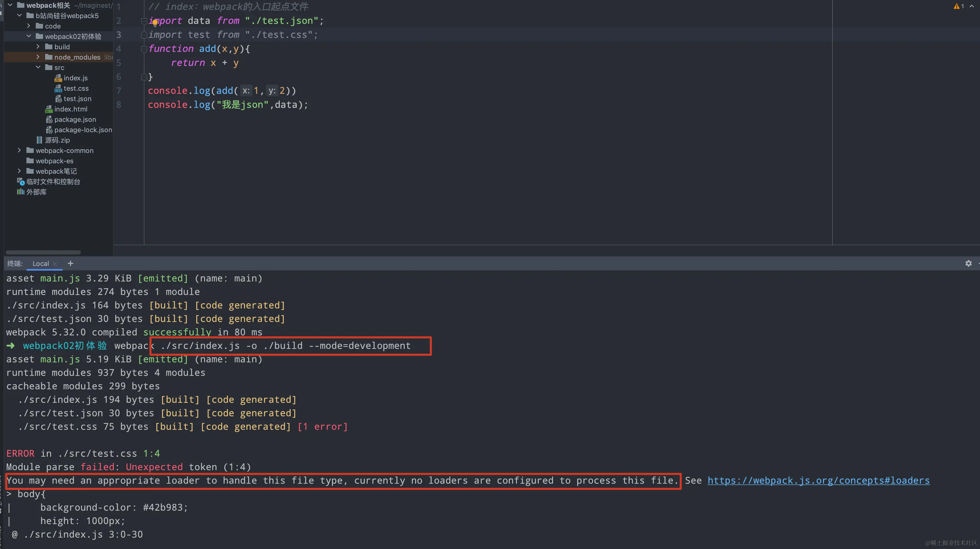Screen dimensions: 980x549
Task: Open test.css in the project tree
Action: (x=76, y=88)
